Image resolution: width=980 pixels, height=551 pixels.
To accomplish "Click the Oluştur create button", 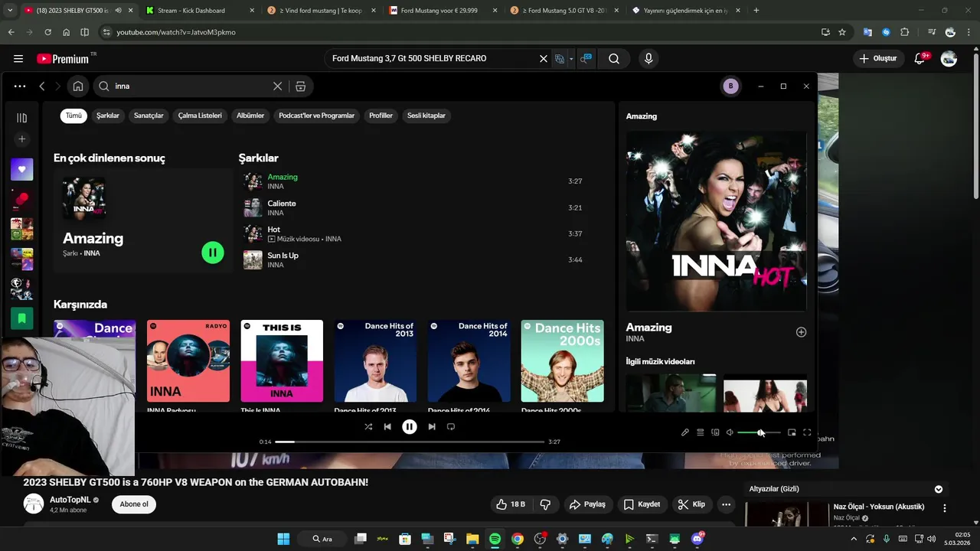I will pyautogui.click(x=879, y=59).
